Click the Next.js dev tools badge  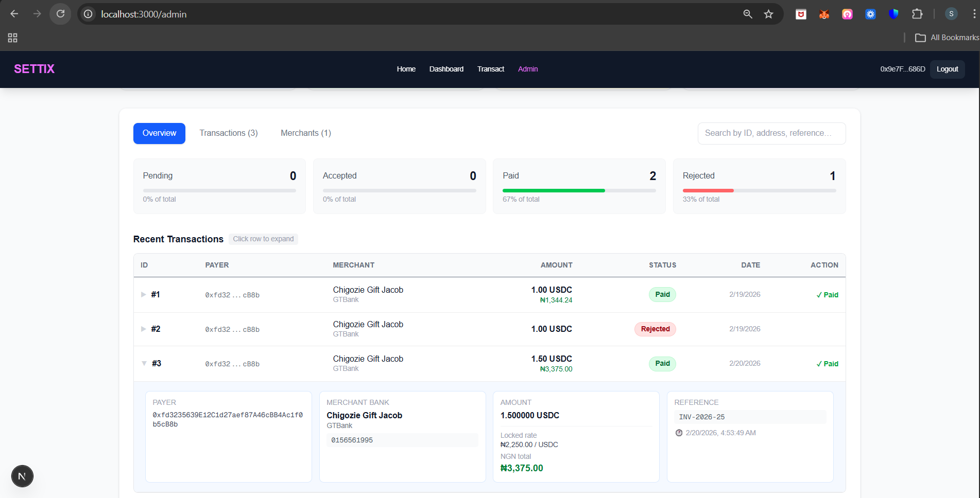(22, 476)
